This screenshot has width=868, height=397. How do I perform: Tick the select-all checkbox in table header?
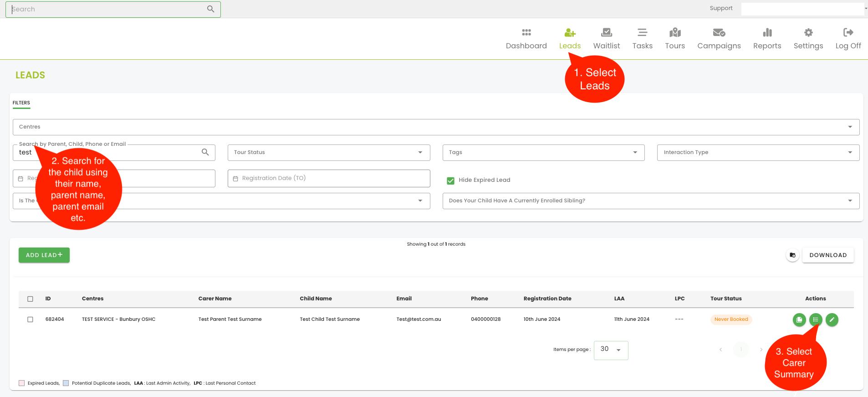click(31, 299)
